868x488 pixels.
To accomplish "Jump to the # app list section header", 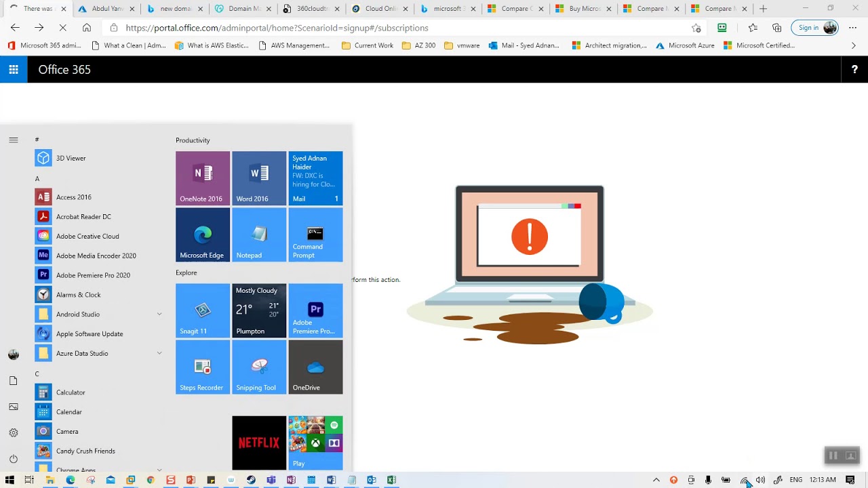I will (37, 140).
